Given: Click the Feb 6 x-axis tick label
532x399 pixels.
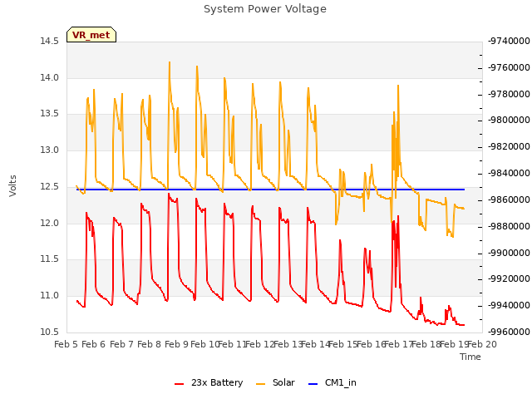Looking at the screenshot, I should (94, 344).
